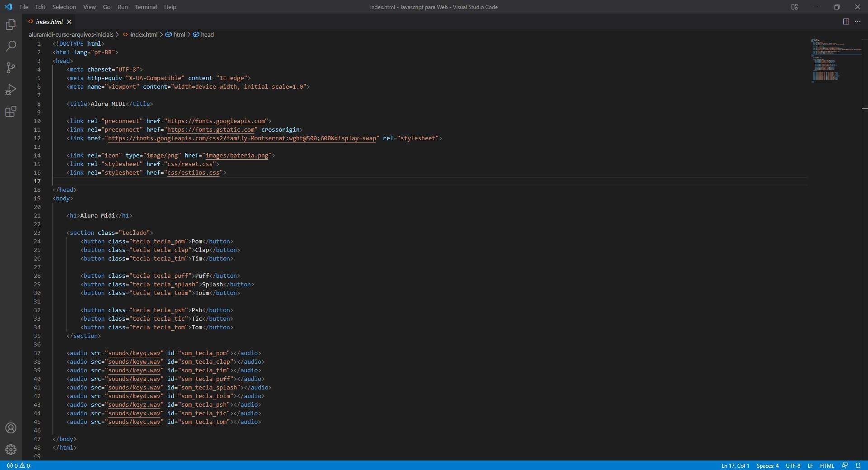Click Ln 17, Col 1 in status bar
This screenshot has width=868, height=470.
point(735,465)
